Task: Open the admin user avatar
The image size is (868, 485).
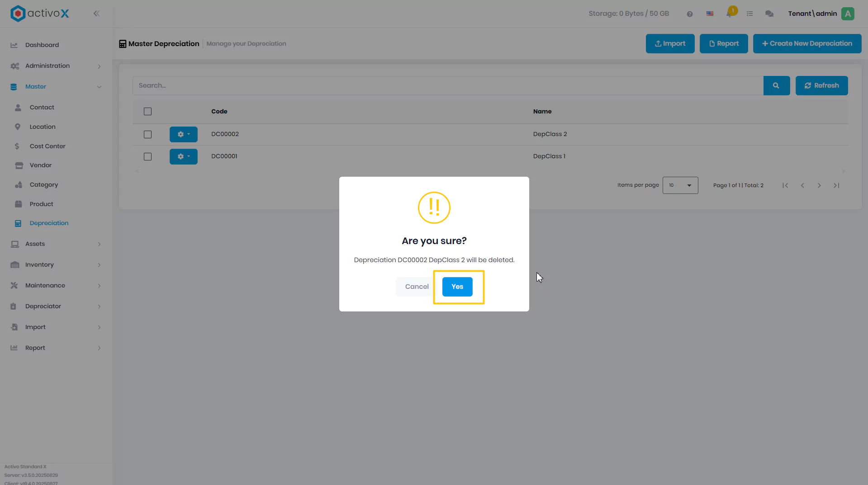Action: (x=848, y=14)
